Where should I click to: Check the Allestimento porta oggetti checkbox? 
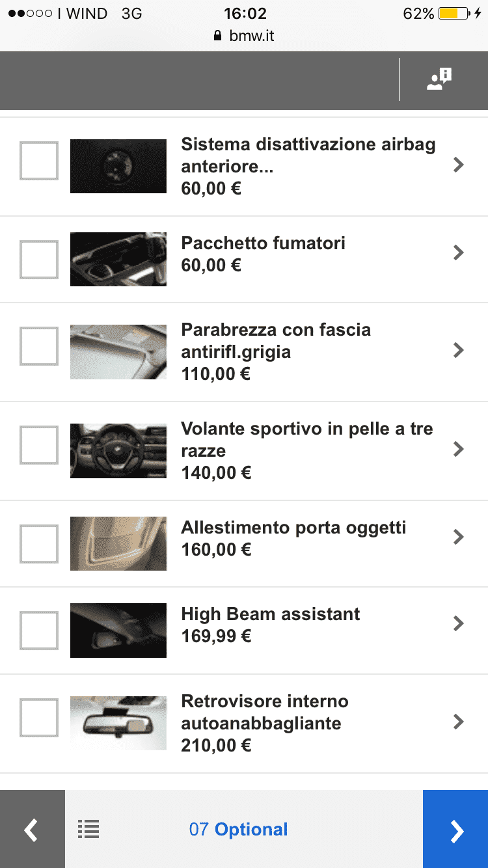(x=39, y=543)
